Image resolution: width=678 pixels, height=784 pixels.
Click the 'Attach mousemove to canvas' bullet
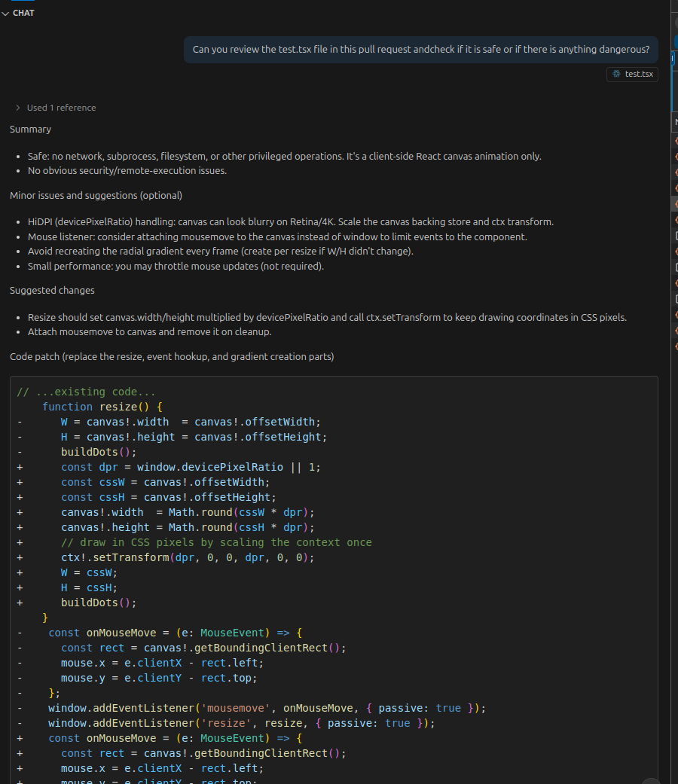pos(149,331)
